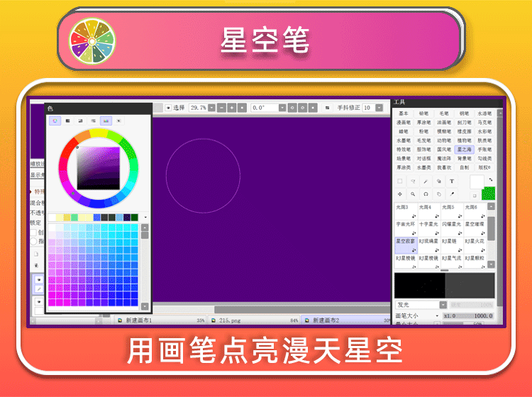This screenshot has width=532, height=397.
Task: Toggle the top layer's eye visibility
Action: 39,280
